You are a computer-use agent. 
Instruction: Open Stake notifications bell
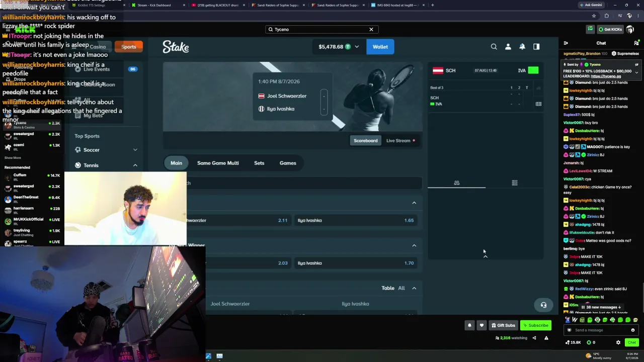(522, 47)
